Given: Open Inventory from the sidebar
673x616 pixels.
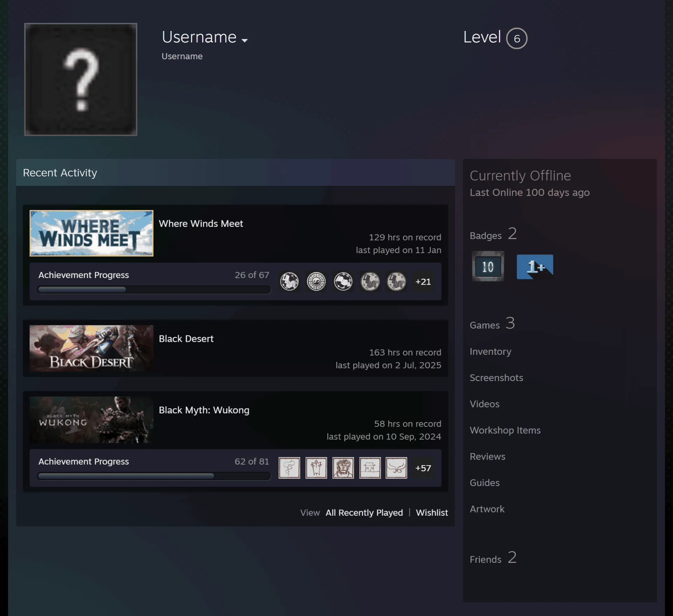Looking at the screenshot, I should tap(490, 351).
